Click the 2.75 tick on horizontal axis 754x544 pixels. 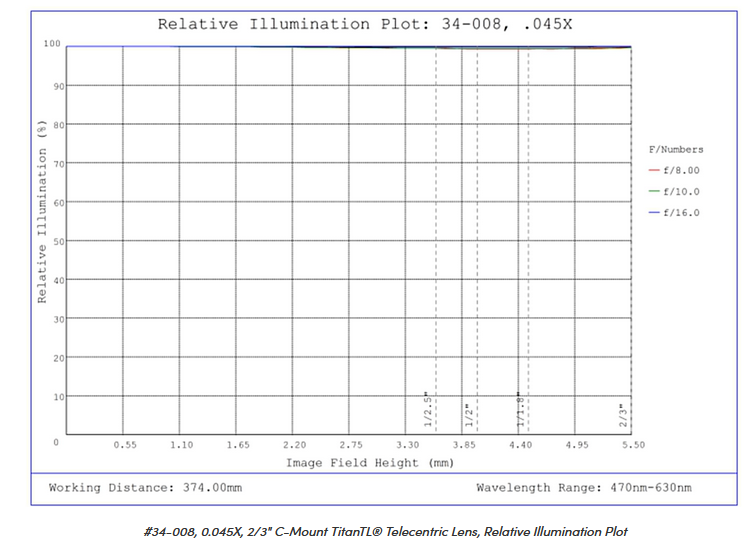click(x=351, y=445)
